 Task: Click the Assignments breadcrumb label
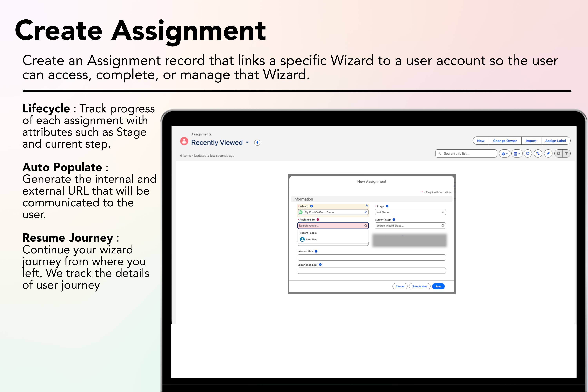pyautogui.click(x=201, y=134)
